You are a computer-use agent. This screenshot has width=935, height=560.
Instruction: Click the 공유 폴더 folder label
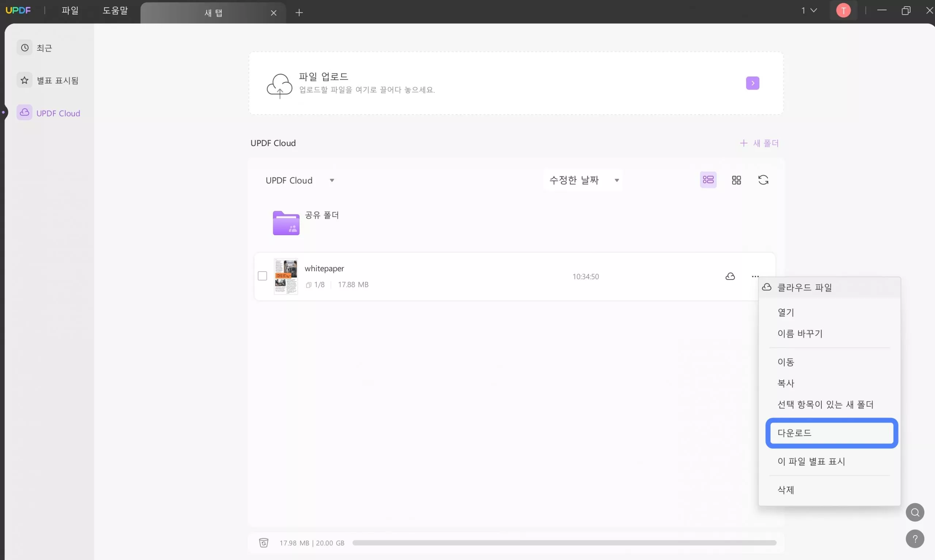[x=322, y=215]
